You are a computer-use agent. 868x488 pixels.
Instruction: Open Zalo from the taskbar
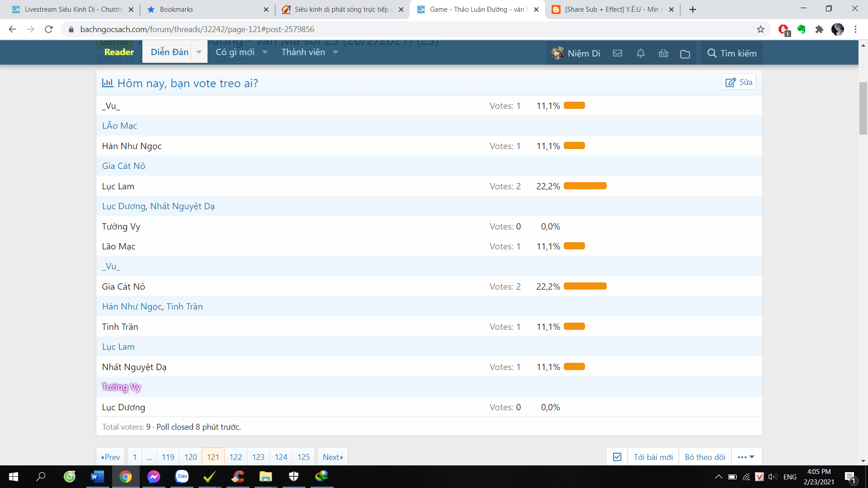(x=182, y=476)
